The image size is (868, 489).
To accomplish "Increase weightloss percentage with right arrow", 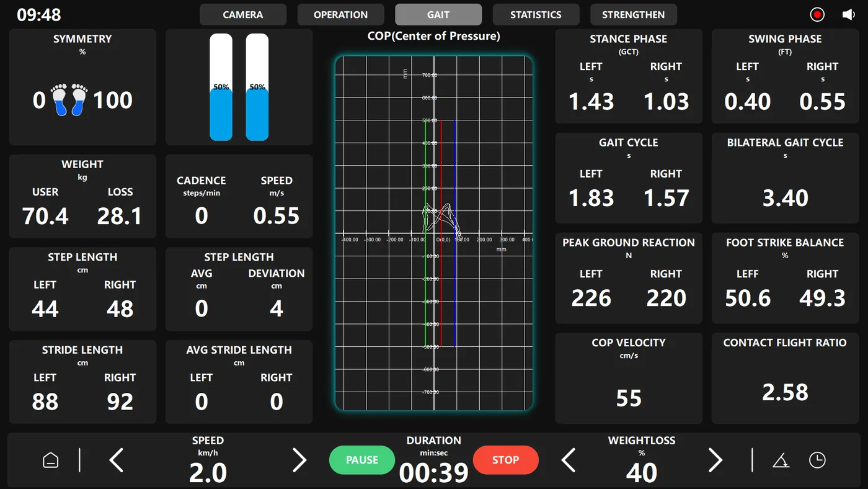I will (x=715, y=460).
